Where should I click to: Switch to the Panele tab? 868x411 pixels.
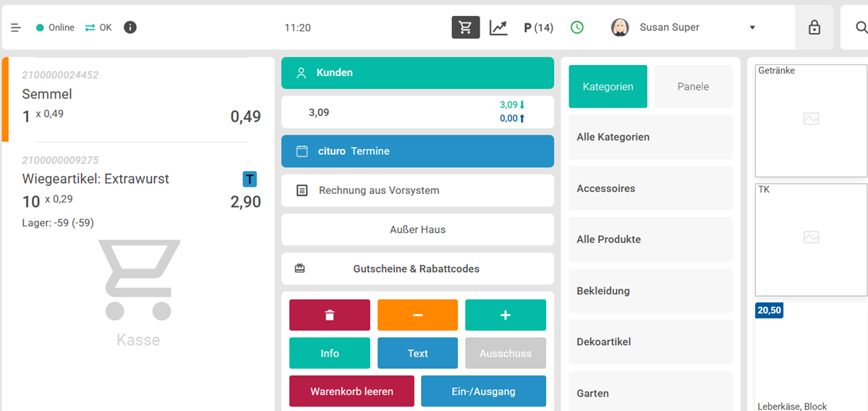693,86
